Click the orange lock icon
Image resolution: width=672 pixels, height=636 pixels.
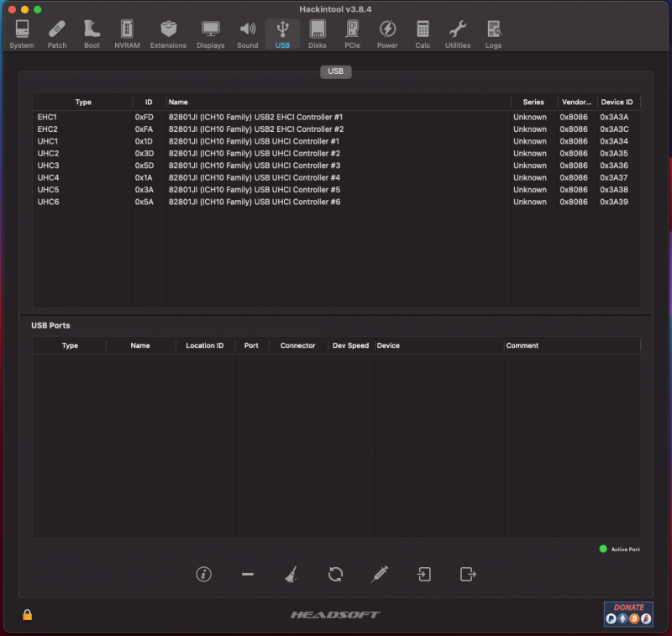28,614
